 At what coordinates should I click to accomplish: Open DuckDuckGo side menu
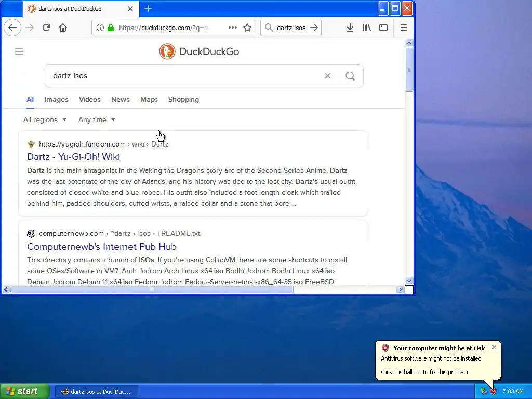[19, 51]
